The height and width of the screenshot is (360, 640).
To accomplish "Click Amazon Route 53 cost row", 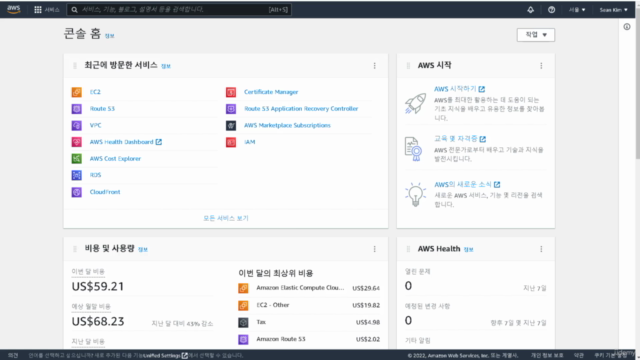I will coord(309,339).
